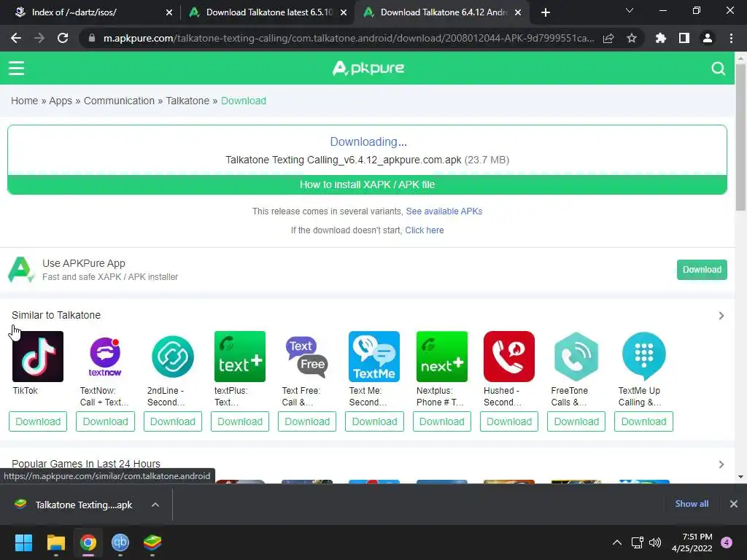Click the APKPure search magnifier icon
747x560 pixels.
pyautogui.click(x=718, y=69)
